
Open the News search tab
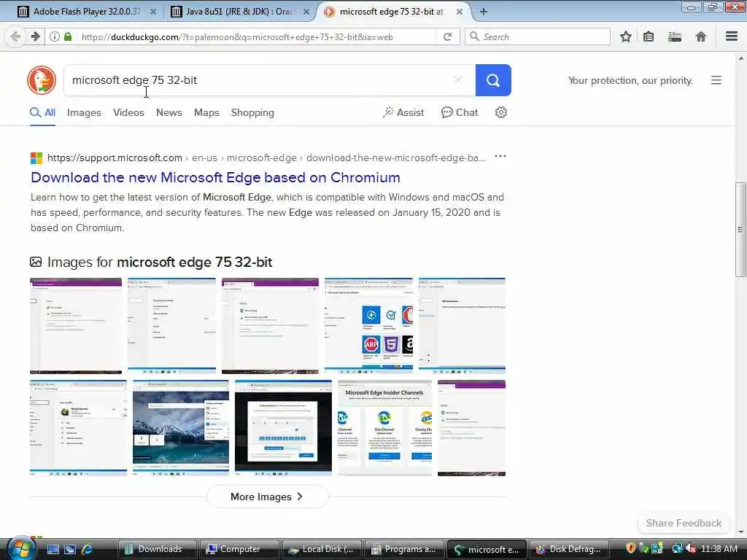coord(169,112)
